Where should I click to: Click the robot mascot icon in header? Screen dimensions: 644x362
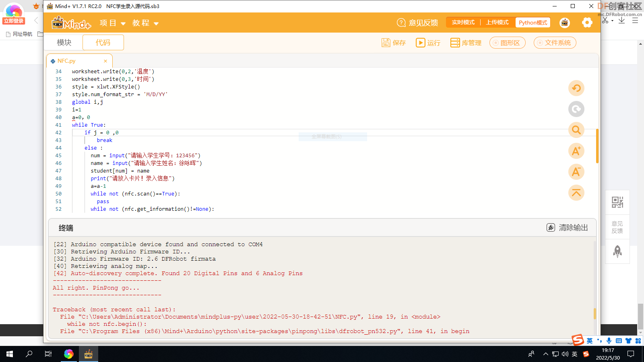565,23
